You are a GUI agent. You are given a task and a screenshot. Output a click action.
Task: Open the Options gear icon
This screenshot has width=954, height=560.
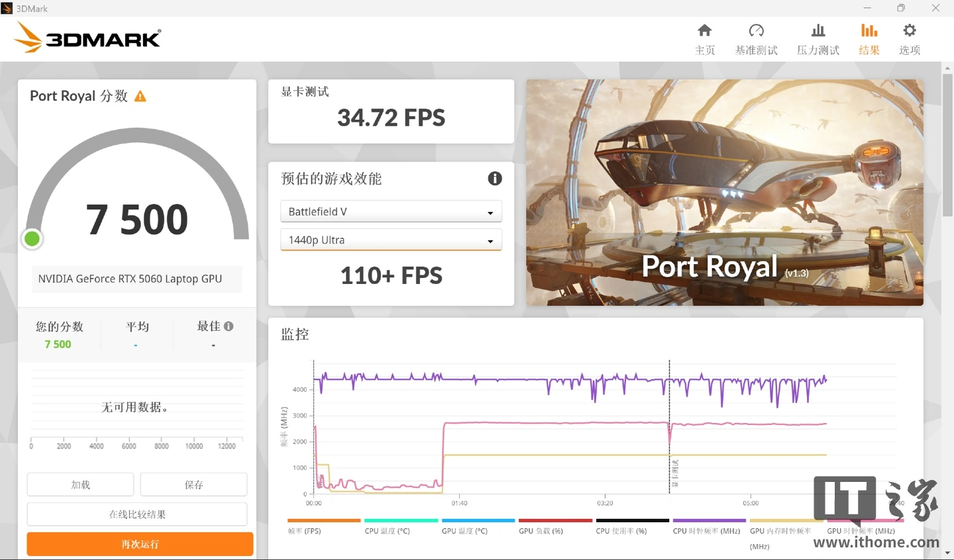910,30
